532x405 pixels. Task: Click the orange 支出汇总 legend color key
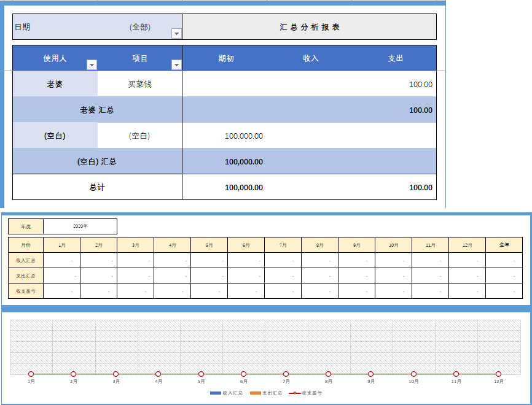point(255,393)
